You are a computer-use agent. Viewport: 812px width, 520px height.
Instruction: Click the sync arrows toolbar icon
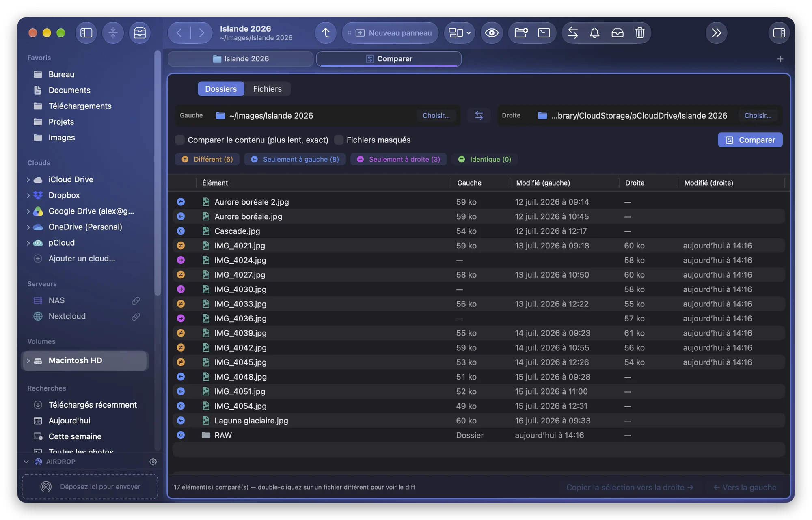click(573, 33)
